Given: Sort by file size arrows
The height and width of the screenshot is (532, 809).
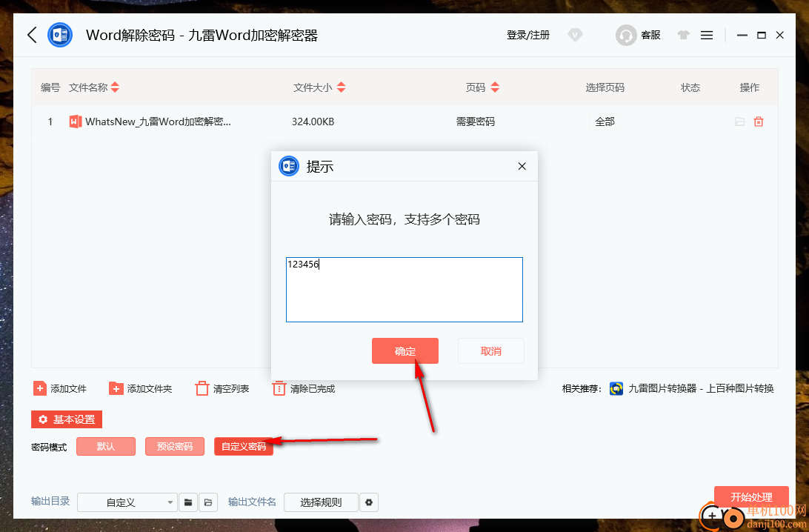Looking at the screenshot, I should [341, 87].
